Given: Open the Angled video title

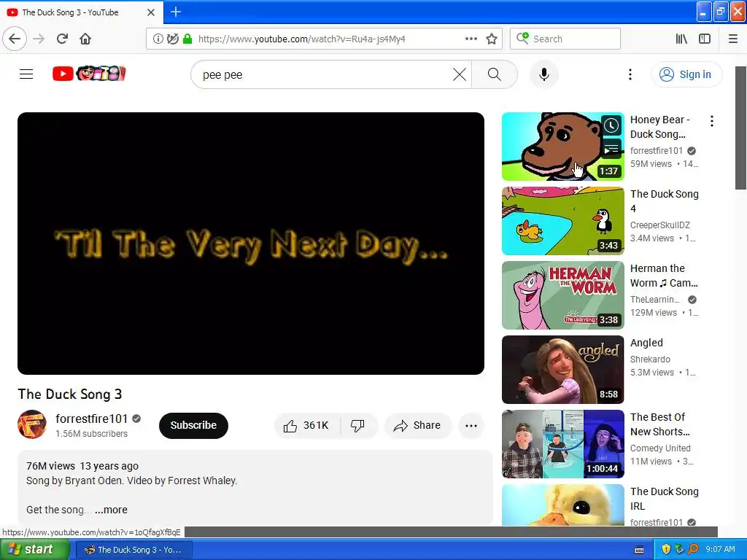Looking at the screenshot, I should click(x=646, y=343).
